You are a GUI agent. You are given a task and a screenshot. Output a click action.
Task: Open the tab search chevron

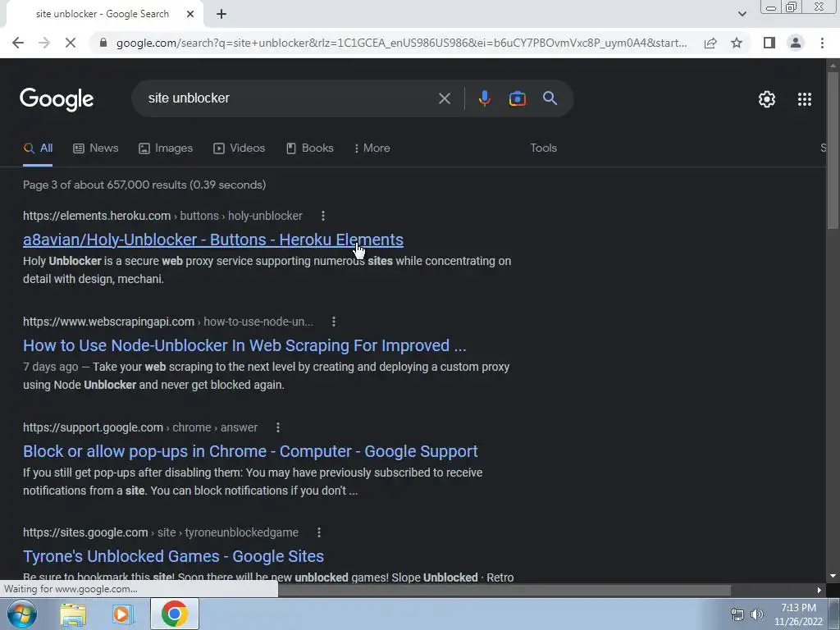point(742,14)
